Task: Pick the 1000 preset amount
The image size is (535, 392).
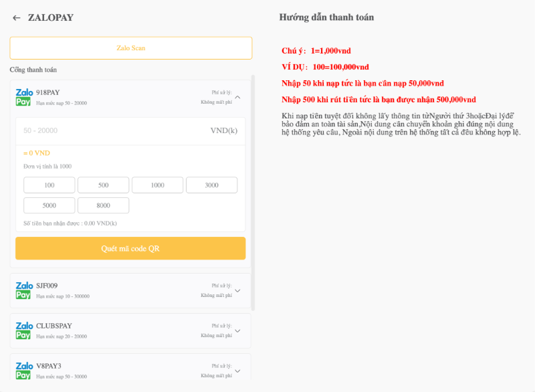Action: click(x=157, y=185)
